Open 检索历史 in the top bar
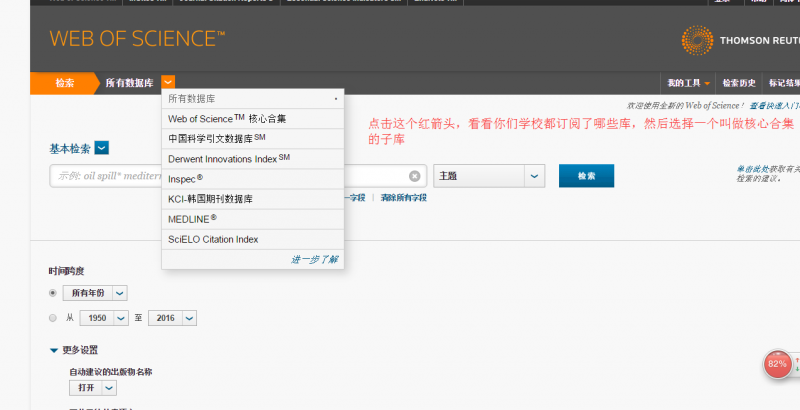 point(739,83)
